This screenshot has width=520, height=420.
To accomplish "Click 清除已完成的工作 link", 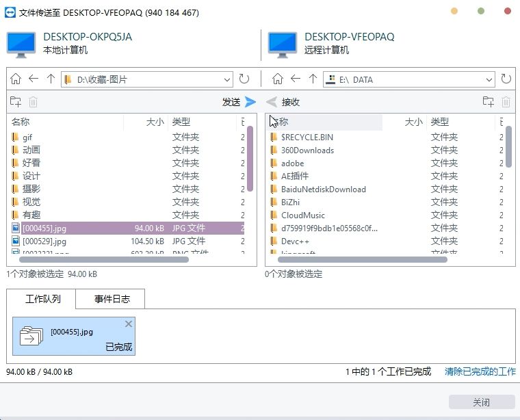I will point(480,371).
